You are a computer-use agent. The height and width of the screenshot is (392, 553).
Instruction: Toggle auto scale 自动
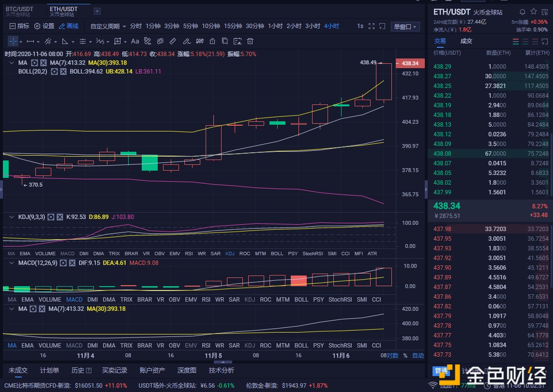[x=418, y=355]
